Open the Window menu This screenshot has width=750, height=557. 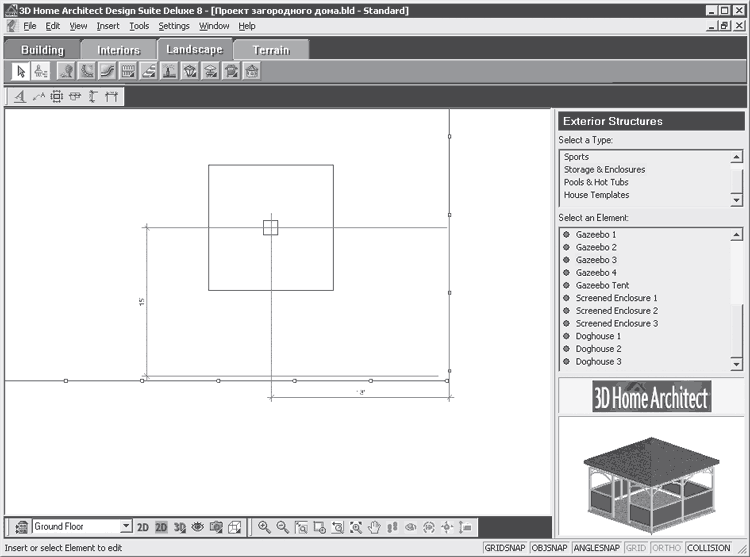(214, 26)
